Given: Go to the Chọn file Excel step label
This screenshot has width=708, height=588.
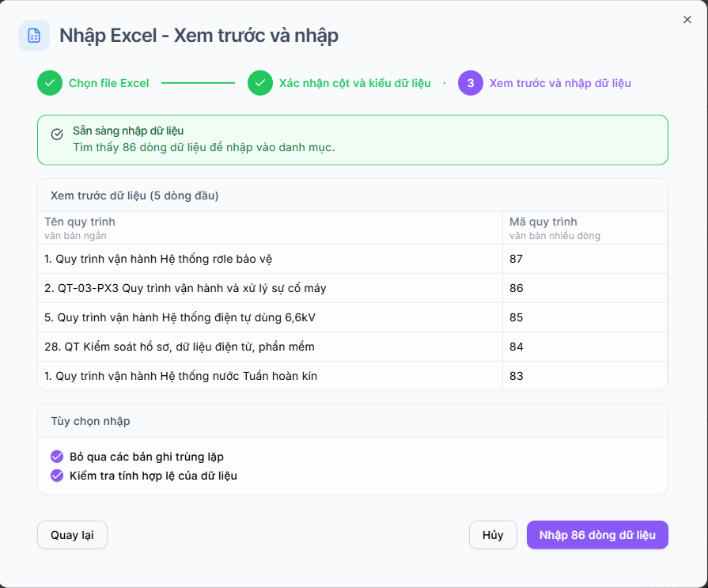Looking at the screenshot, I should 109,83.
